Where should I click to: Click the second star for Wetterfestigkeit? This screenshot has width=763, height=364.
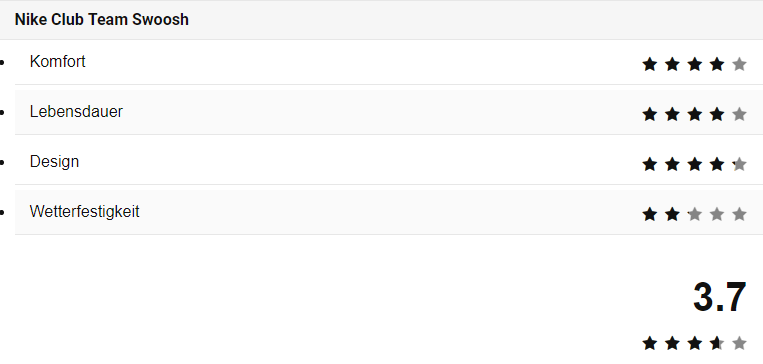click(672, 214)
